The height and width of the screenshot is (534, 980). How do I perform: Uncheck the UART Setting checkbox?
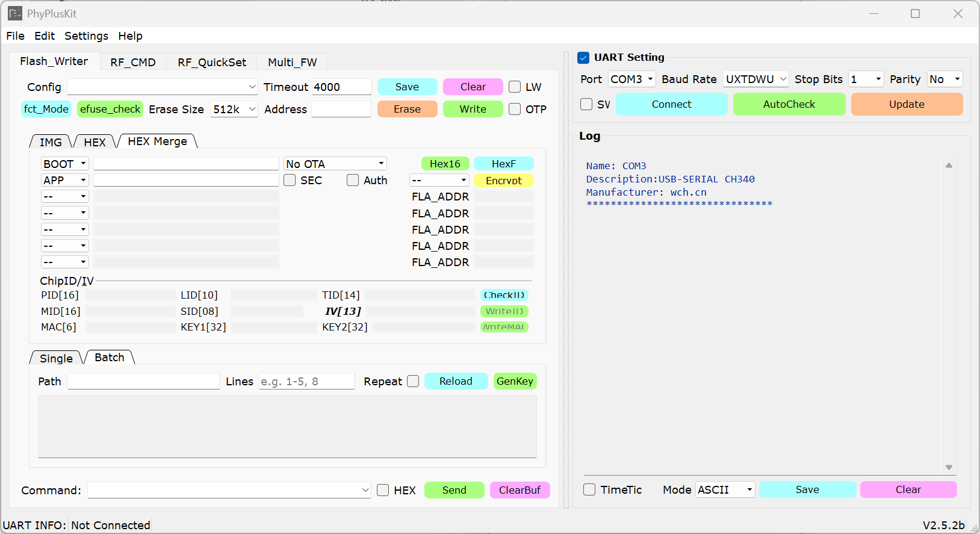pos(583,58)
